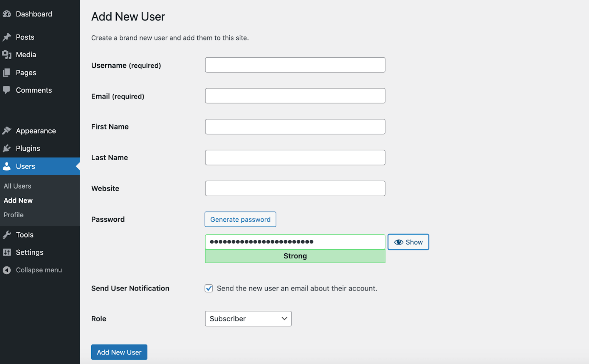589x364 pixels.
Task: Go to All Users
Action: (17, 186)
